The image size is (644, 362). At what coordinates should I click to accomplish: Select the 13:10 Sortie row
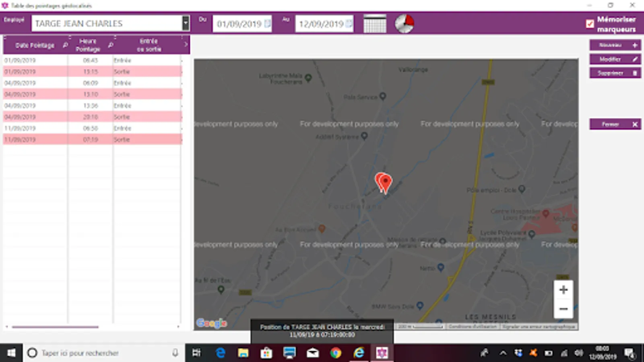(x=92, y=94)
